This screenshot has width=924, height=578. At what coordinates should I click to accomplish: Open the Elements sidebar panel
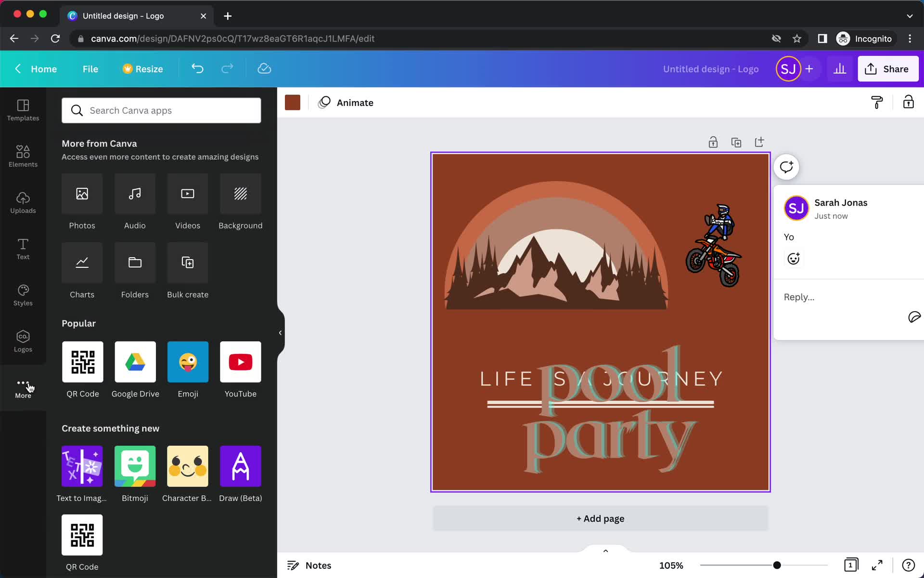point(23,157)
